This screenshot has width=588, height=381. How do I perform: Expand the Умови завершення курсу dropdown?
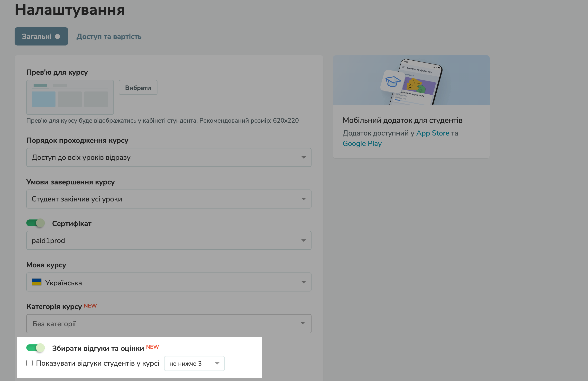(168, 199)
